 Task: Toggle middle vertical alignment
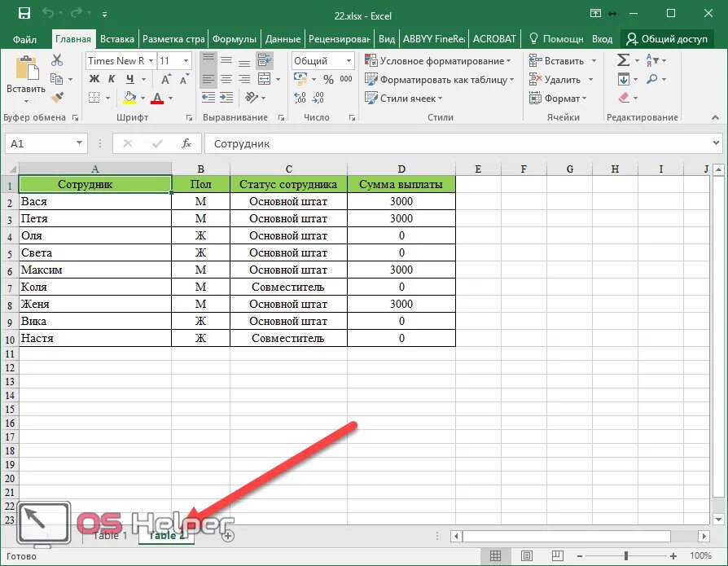[x=226, y=60]
